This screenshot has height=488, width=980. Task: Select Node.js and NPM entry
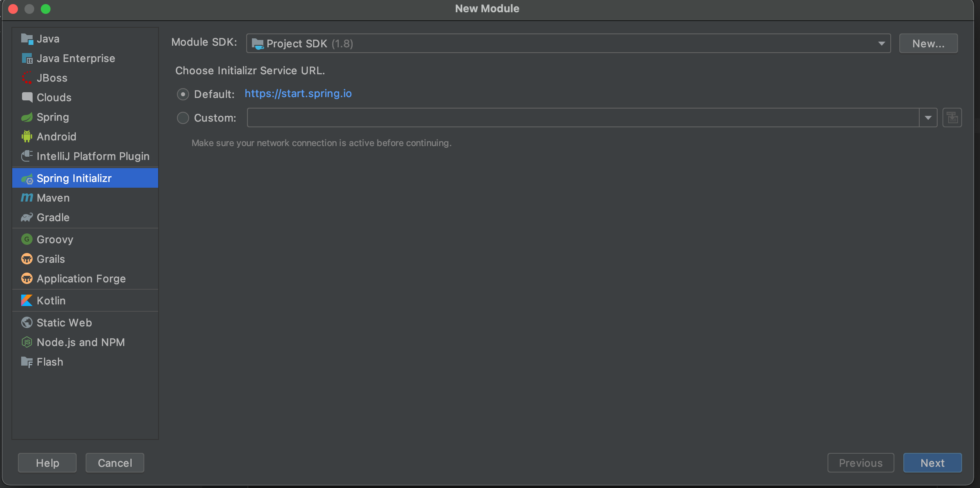[x=85, y=342]
